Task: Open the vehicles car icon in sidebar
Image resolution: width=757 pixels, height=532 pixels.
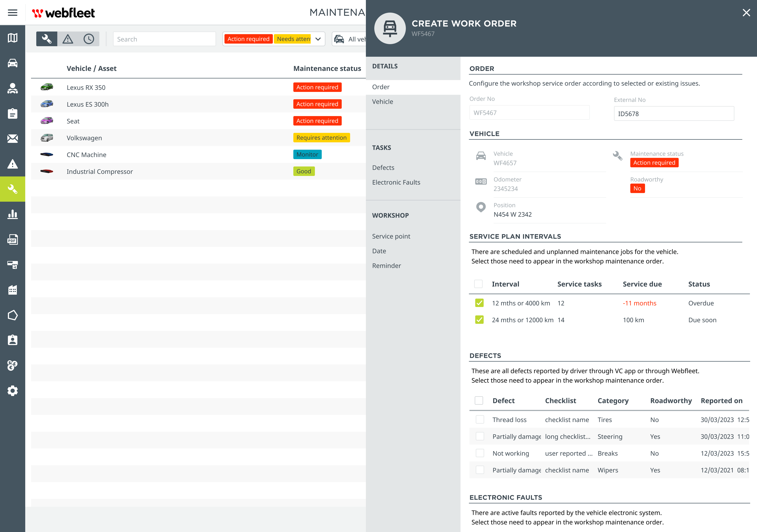Action: (13, 63)
